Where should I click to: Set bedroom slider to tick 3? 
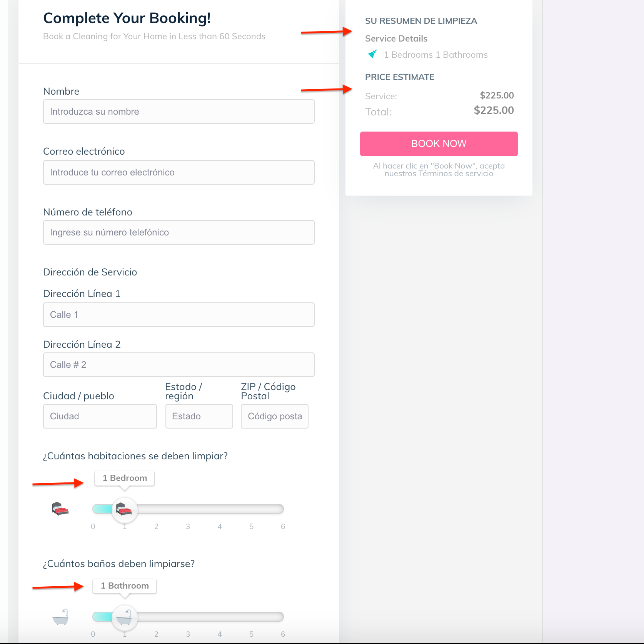[x=188, y=509]
